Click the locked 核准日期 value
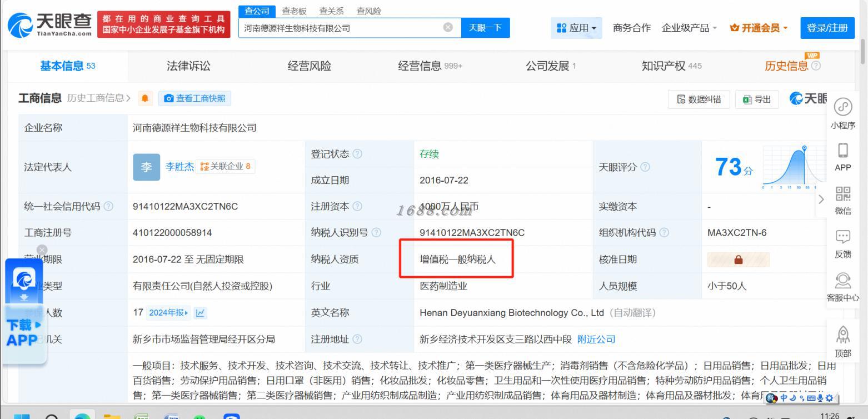The height and width of the screenshot is (419, 868). click(739, 260)
